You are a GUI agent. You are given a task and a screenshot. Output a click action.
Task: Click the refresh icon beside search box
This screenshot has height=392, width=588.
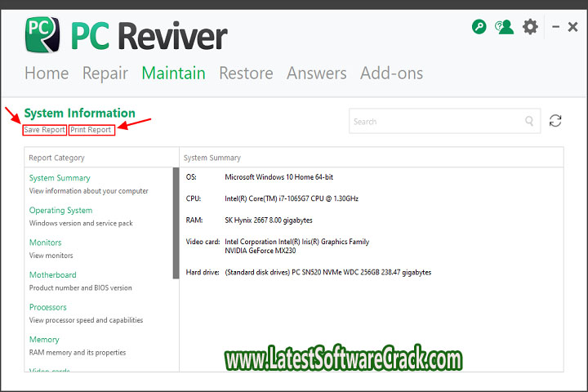coord(555,121)
